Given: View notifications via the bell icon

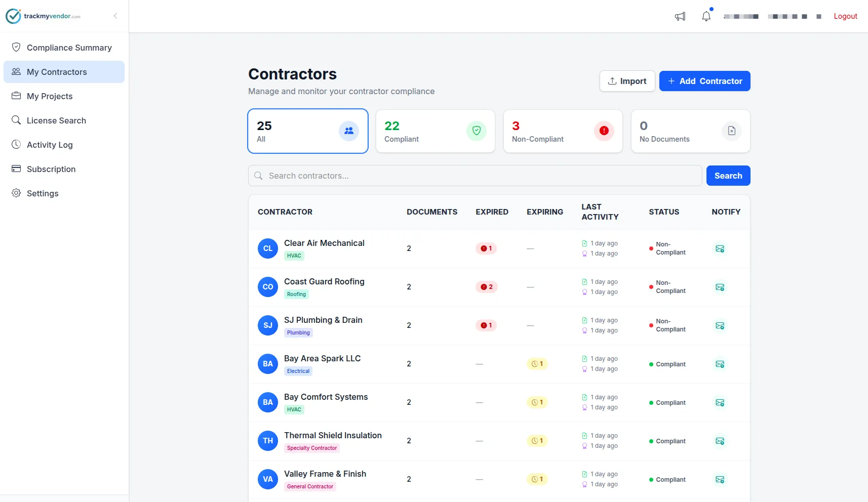Looking at the screenshot, I should [706, 16].
